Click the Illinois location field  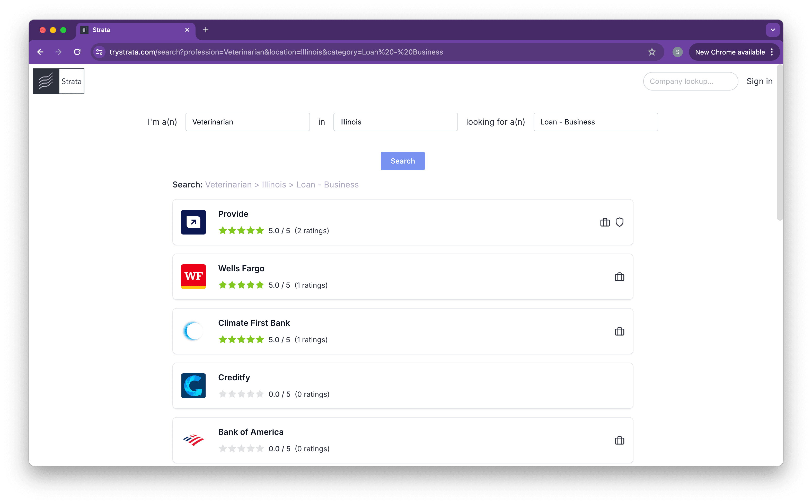click(395, 122)
